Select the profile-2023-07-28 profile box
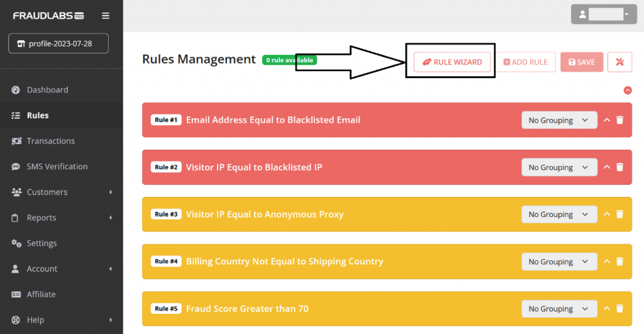Image resolution: width=644 pixels, height=334 pixels. (x=58, y=43)
